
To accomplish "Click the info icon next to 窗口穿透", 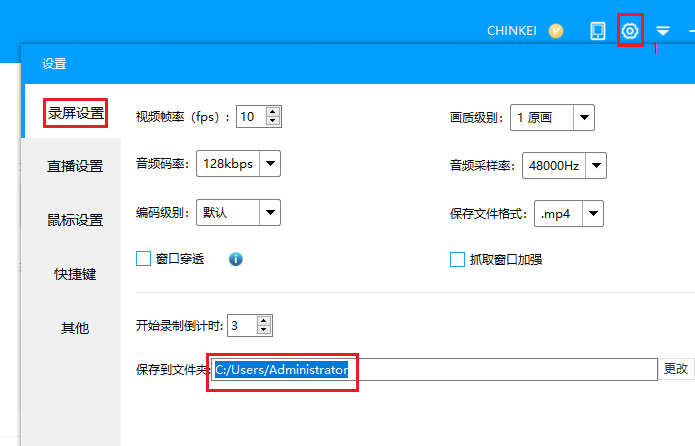I will click(236, 259).
